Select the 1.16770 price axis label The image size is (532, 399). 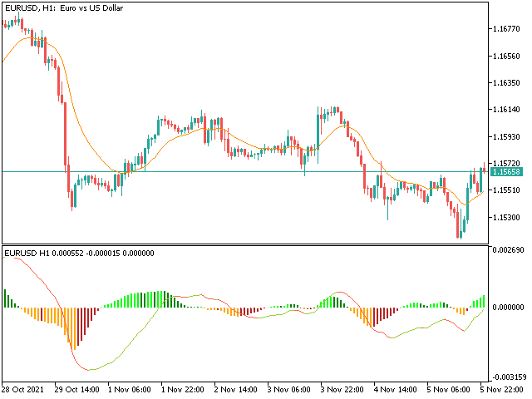coord(506,29)
